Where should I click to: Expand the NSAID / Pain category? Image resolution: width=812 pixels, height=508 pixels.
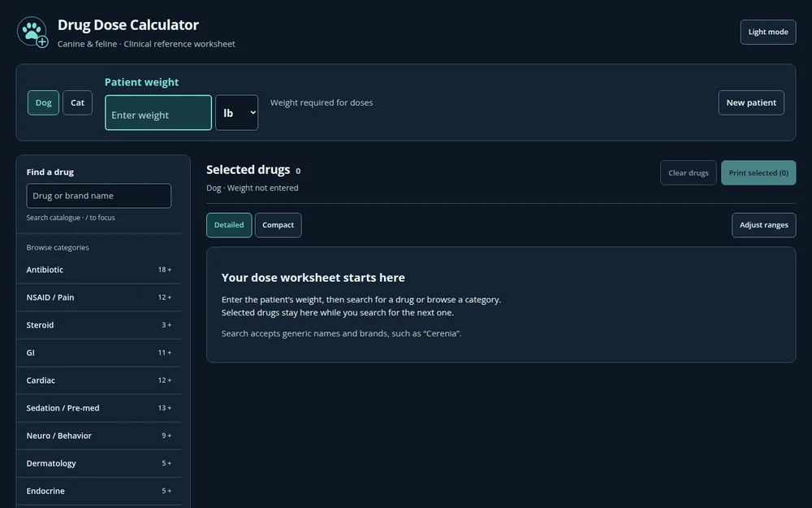tap(99, 297)
